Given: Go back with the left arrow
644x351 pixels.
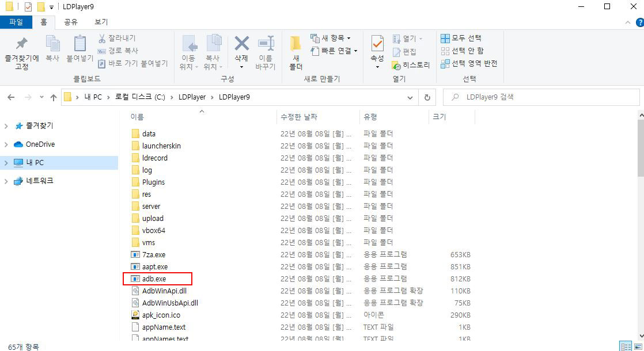Looking at the screenshot, I should (11, 97).
